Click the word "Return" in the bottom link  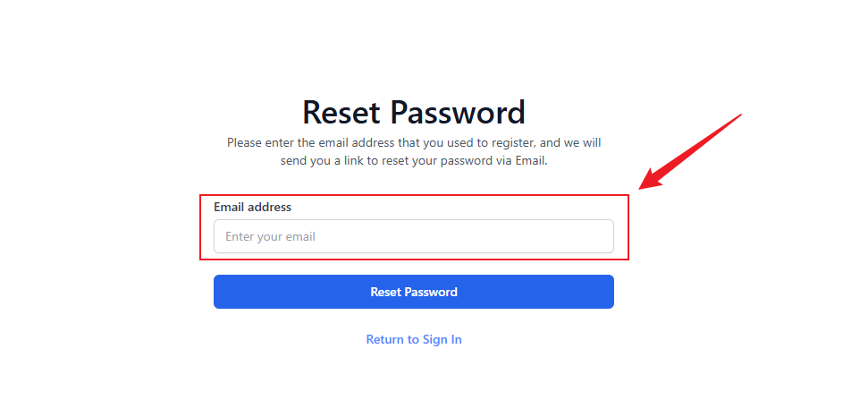click(385, 340)
